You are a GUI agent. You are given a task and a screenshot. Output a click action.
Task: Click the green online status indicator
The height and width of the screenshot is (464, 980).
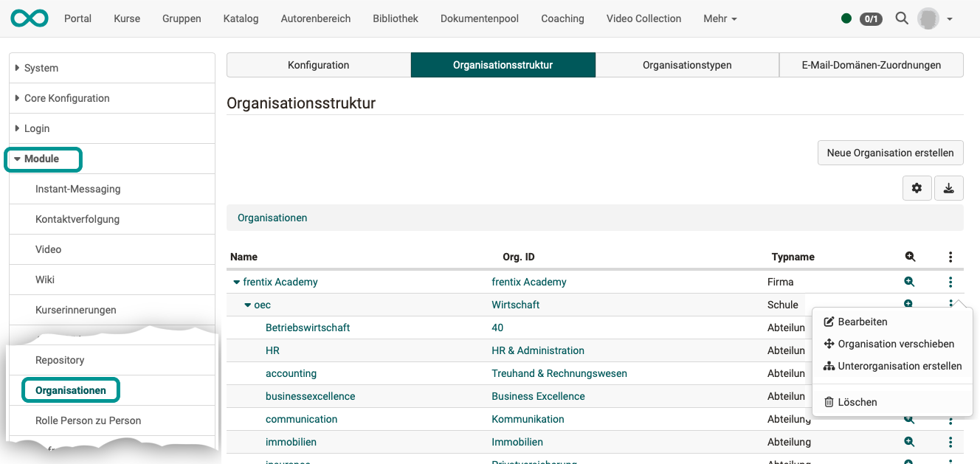click(846, 18)
